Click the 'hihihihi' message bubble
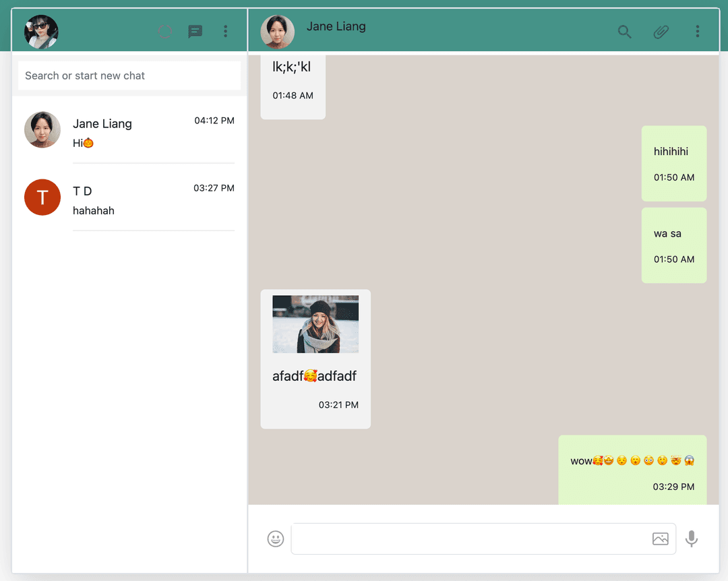The width and height of the screenshot is (728, 581). [x=673, y=163]
